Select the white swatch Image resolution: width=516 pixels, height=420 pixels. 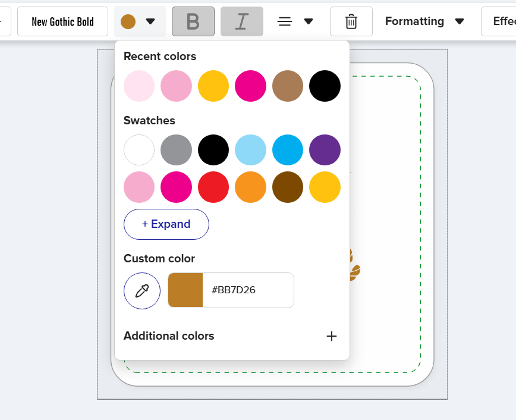tap(139, 150)
